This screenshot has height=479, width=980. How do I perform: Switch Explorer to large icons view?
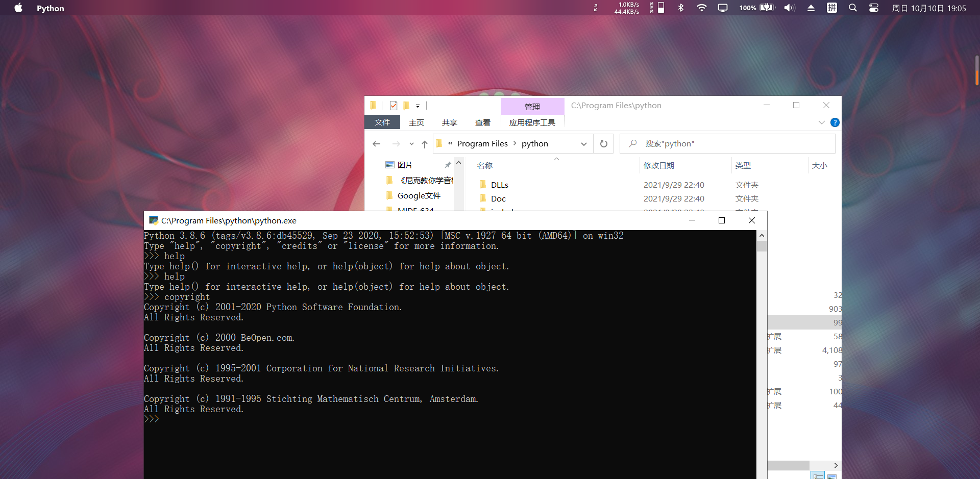click(832, 475)
